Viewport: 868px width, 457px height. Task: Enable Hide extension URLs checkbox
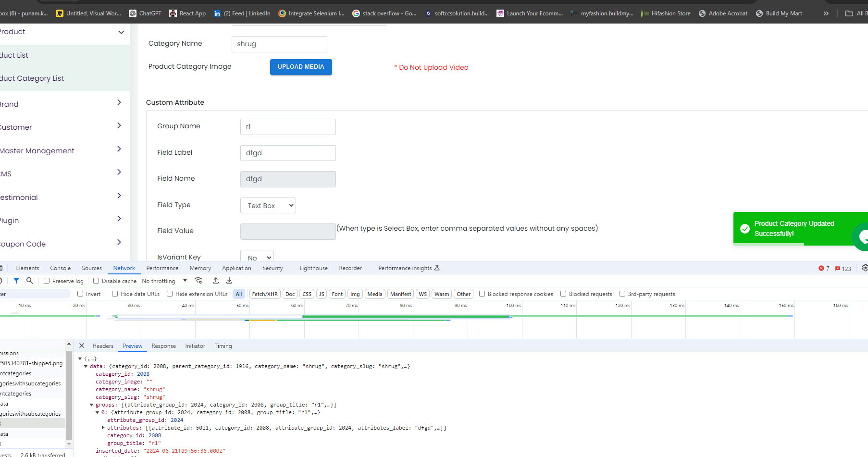tap(170, 294)
